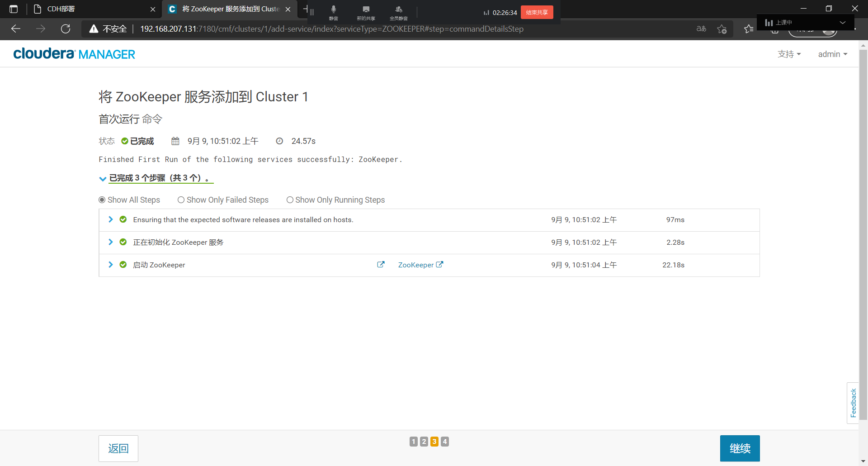
Task: Close the ZooKeeper browser tab
Action: point(288,9)
